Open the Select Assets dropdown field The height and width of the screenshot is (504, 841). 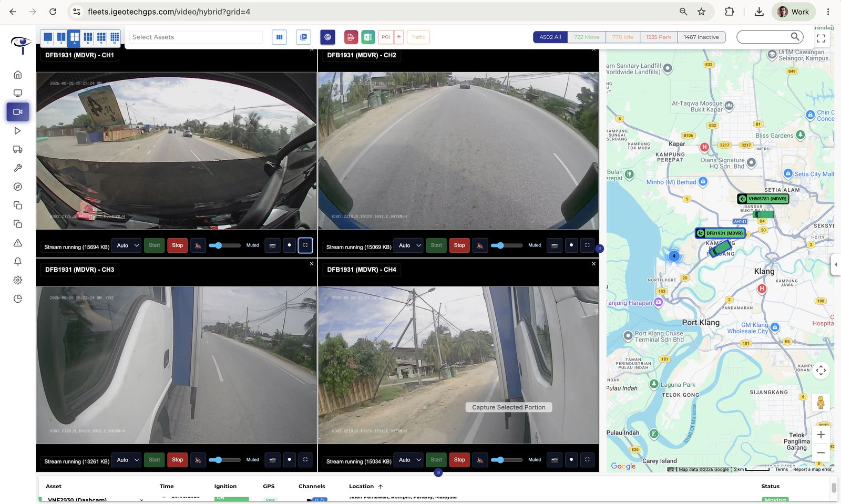(196, 37)
